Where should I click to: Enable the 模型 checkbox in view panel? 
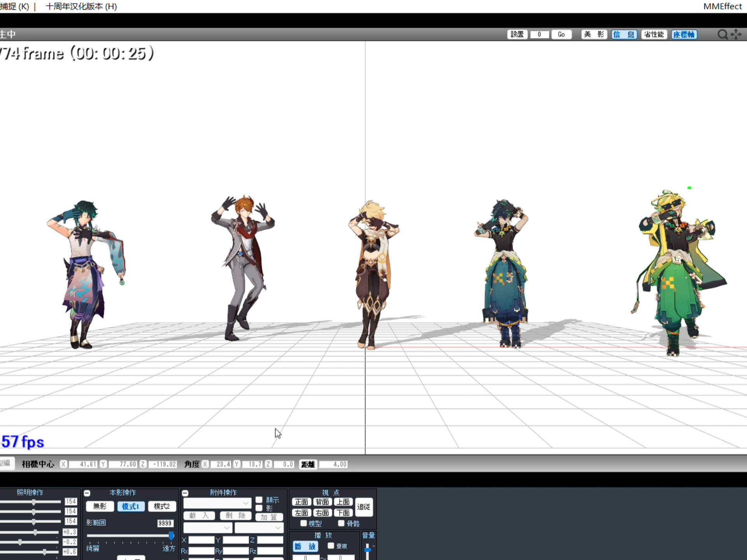(304, 523)
